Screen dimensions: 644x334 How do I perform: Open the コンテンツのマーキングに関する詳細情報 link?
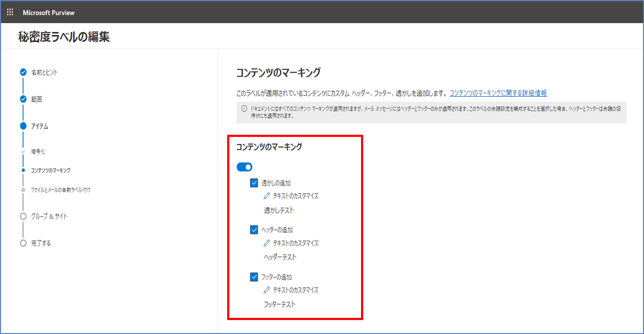(498, 93)
